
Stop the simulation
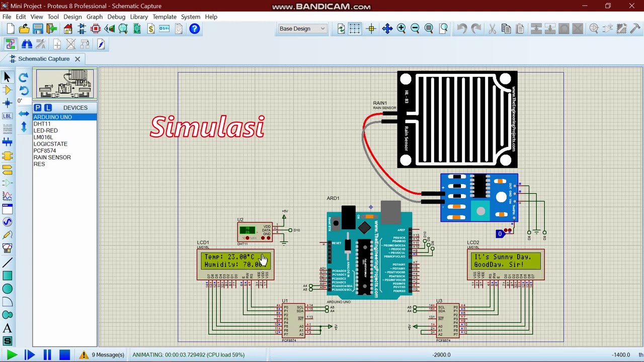(64, 355)
